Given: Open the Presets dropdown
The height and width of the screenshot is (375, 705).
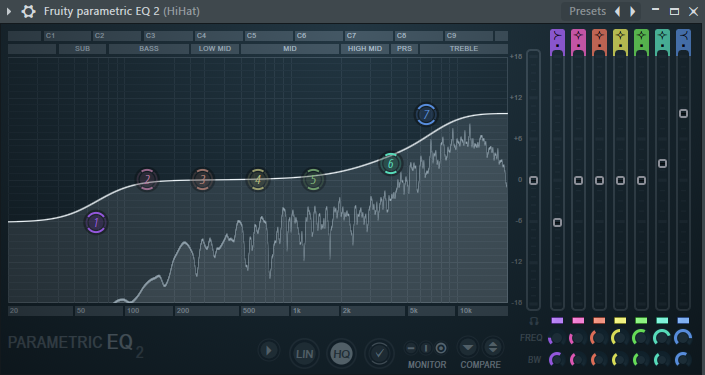Looking at the screenshot, I should coord(587,11).
